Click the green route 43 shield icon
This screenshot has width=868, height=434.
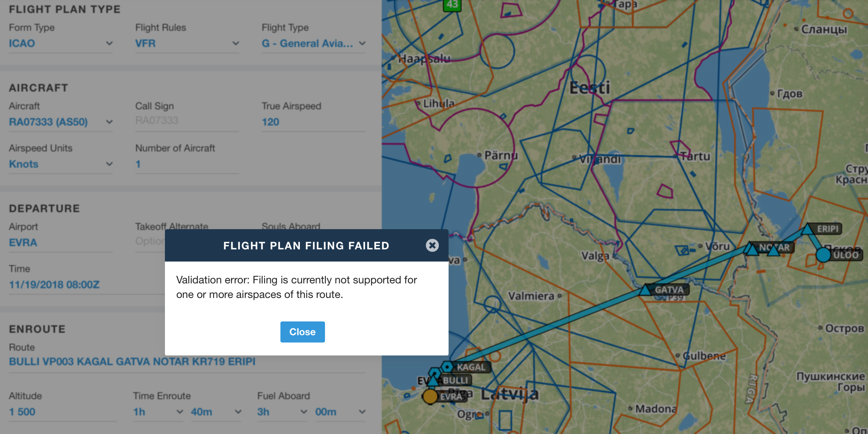[x=452, y=5]
